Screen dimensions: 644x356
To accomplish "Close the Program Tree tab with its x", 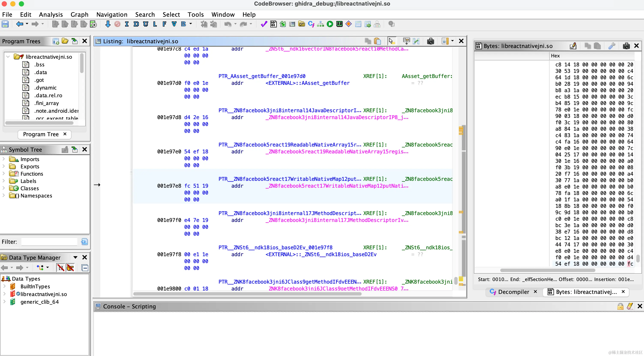I will click(x=65, y=134).
